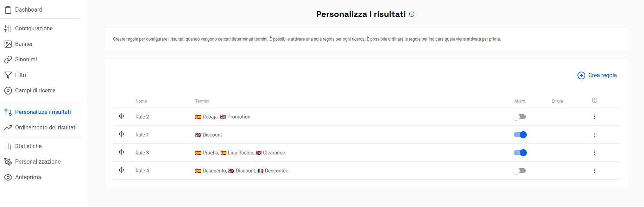Click the Dashboard clipboard icon
This screenshot has height=207, width=644.
[8, 10]
